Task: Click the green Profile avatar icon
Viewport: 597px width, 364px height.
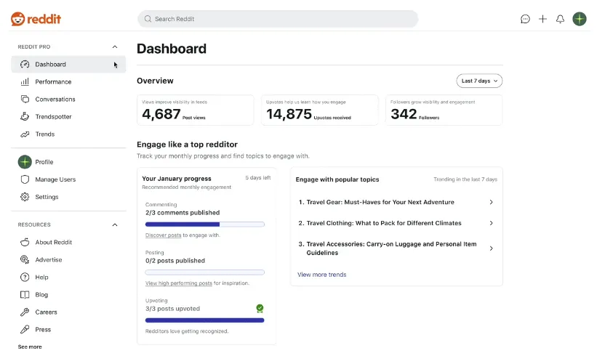Action: click(x=25, y=162)
